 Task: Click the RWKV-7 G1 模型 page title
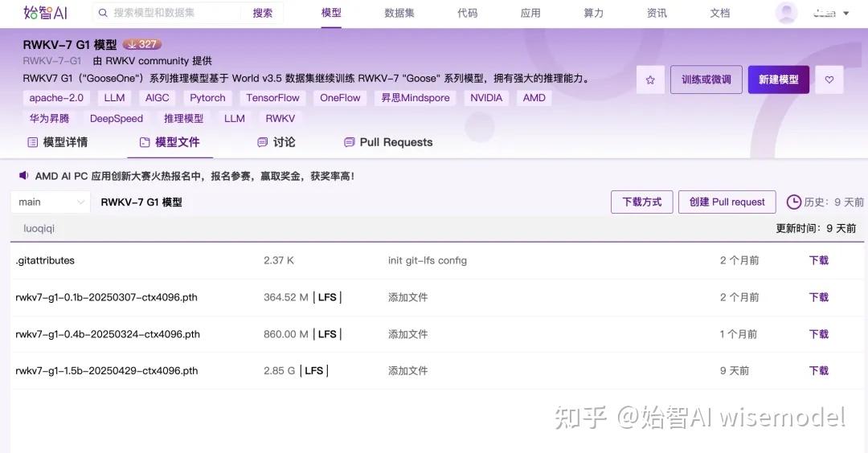[70, 45]
